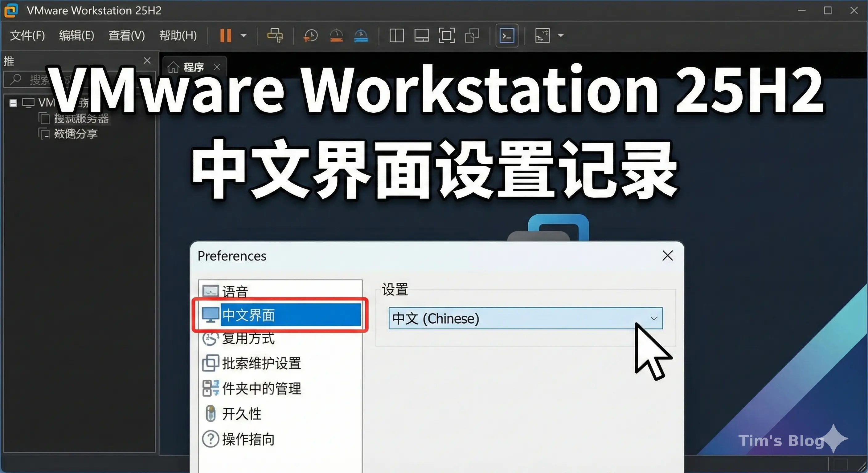
Task: Show the thumbnail bar icon
Action: pyautogui.click(x=421, y=36)
